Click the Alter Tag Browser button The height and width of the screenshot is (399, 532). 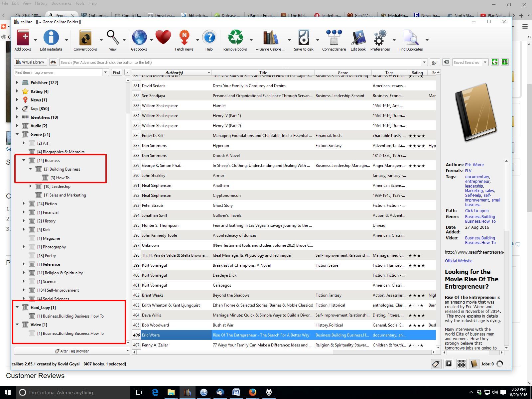pyautogui.click(x=72, y=351)
